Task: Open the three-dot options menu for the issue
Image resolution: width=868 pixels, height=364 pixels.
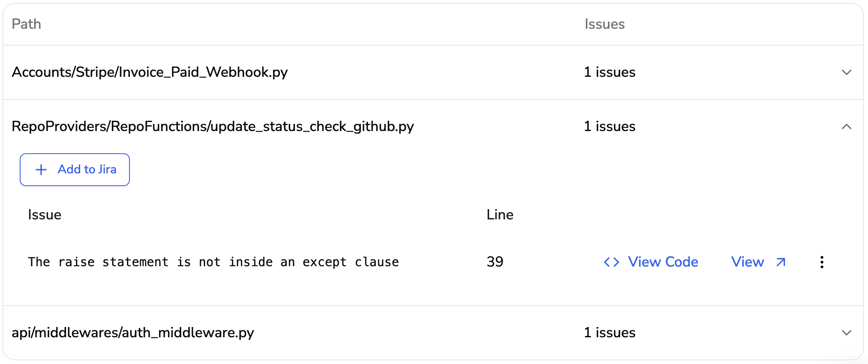Action: [x=822, y=262]
